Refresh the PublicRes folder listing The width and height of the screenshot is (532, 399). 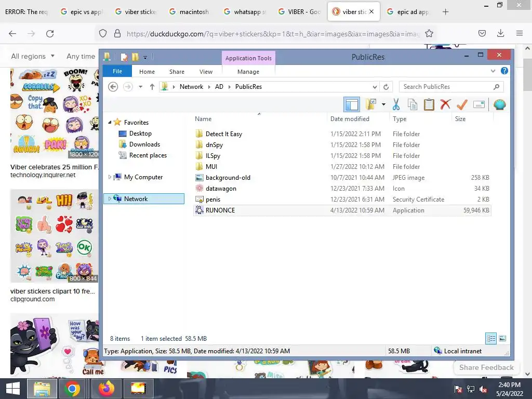tap(386, 87)
